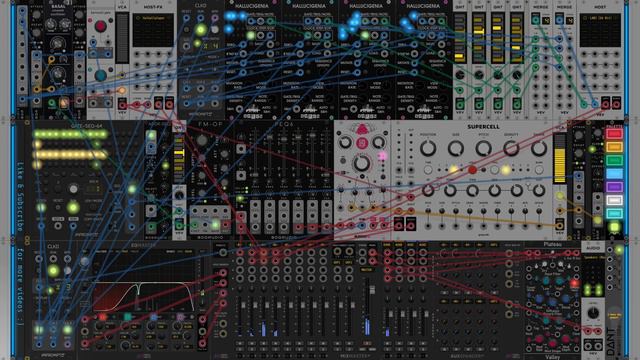
Task: Choose the cyan Palette swatch
Action: point(614,213)
